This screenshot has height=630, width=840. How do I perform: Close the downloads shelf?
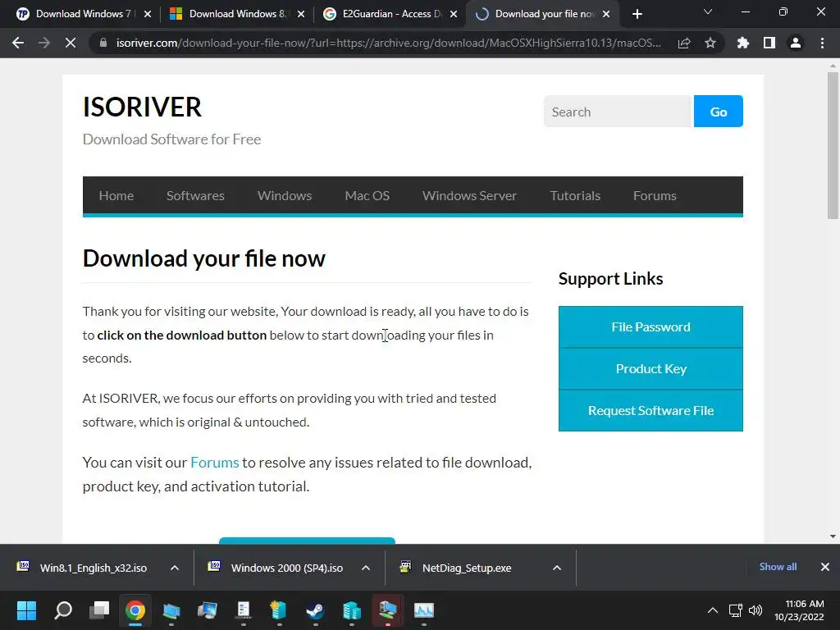pos(825,567)
